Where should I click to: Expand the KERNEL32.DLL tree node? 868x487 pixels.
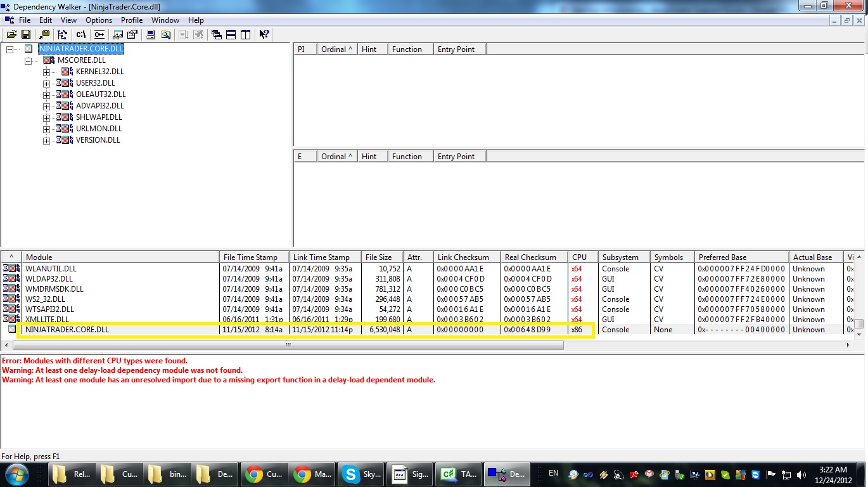point(46,72)
